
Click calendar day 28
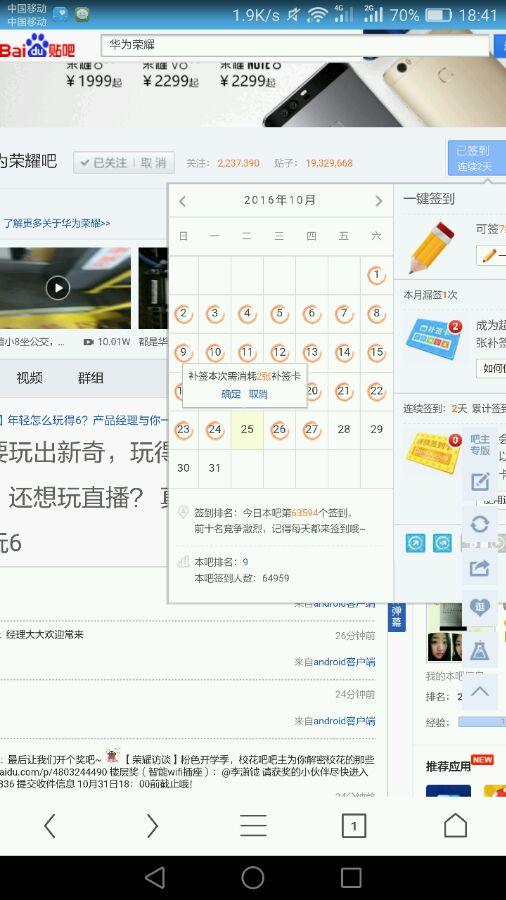point(344,429)
